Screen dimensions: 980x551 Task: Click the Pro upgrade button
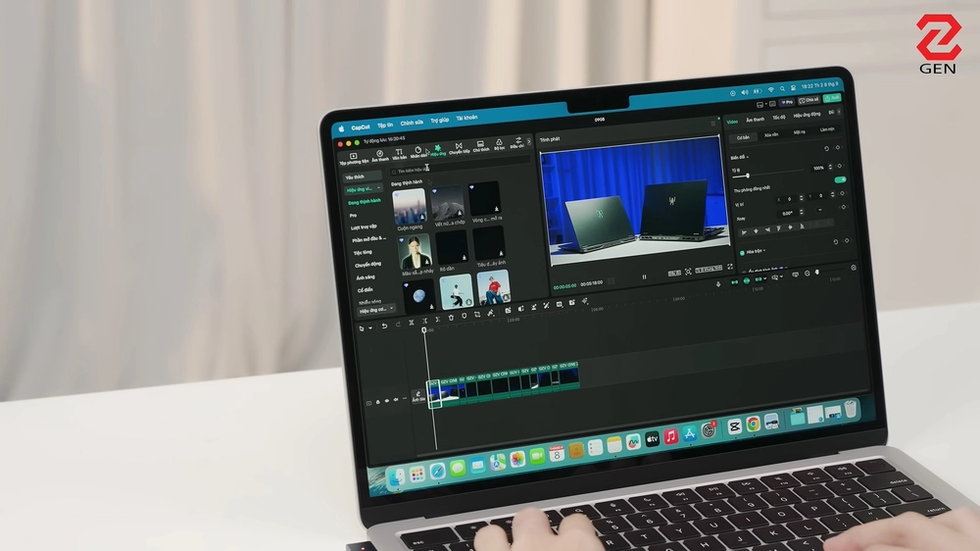787,102
